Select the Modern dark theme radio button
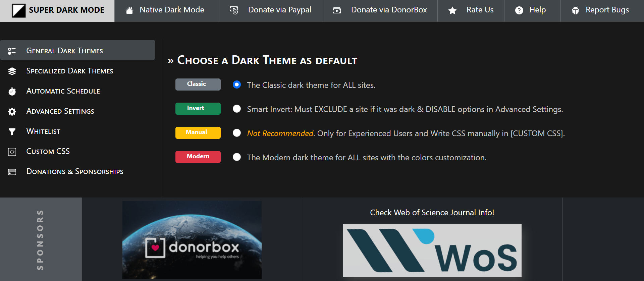This screenshot has height=281, width=644. coord(237,157)
